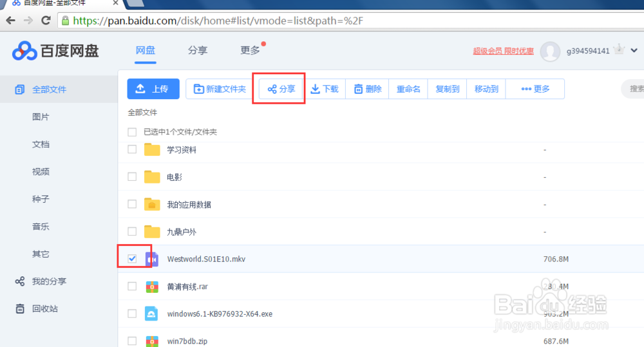
Task: Click the Baidu Netdisk logo
Action: (x=55, y=51)
